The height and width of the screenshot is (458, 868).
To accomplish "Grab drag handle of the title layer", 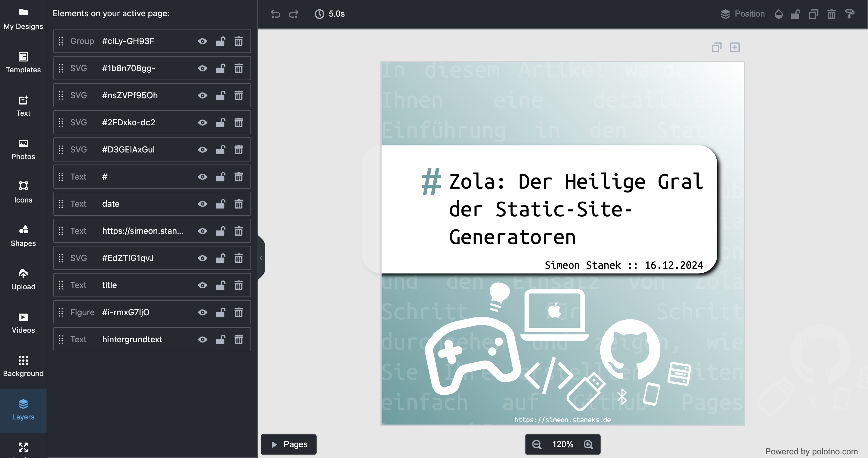I will point(61,285).
